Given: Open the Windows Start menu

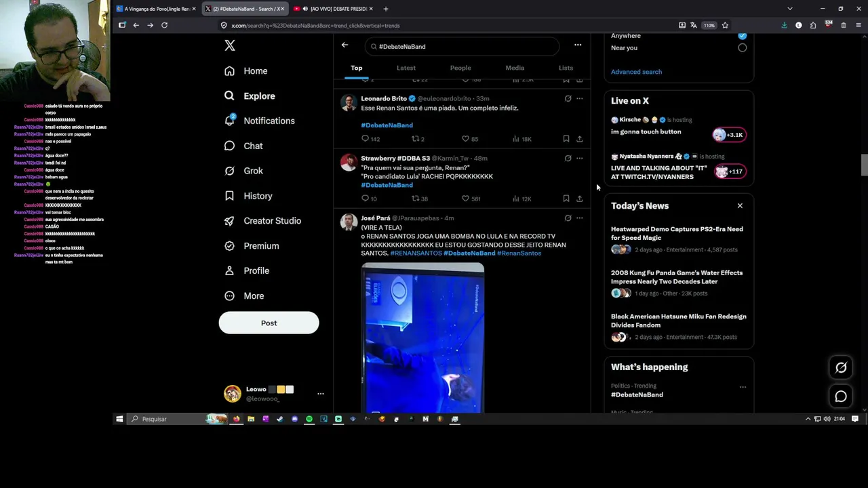Looking at the screenshot, I should click(x=119, y=419).
